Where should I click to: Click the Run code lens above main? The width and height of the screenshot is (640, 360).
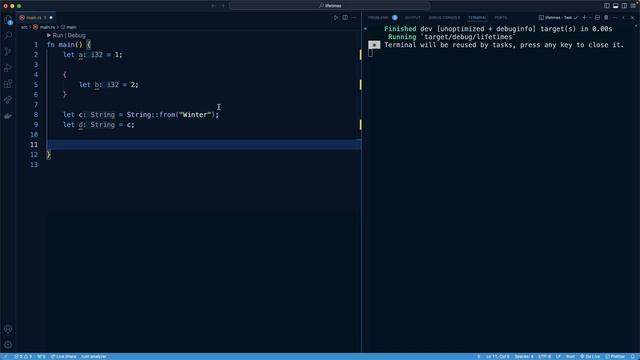pos(58,36)
